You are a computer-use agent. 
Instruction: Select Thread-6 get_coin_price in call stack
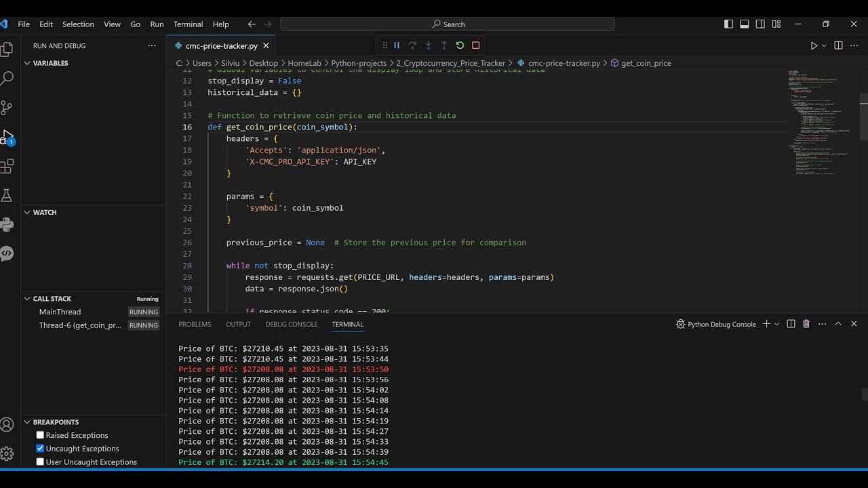[80, 325]
